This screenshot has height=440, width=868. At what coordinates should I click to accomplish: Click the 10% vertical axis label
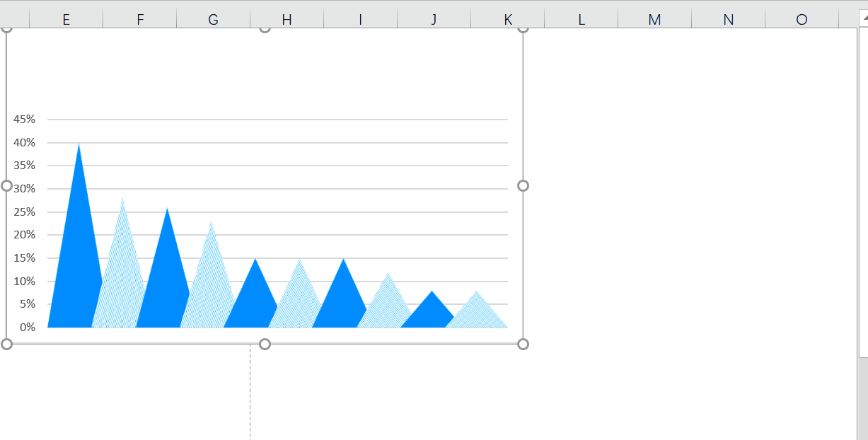pos(24,281)
